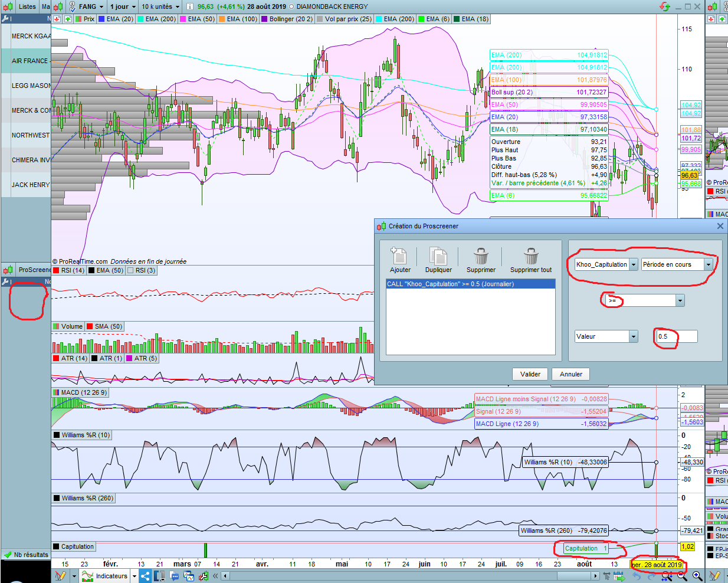Screen dimensions: 728x583
Task: Open the 10 k unités dropdown
Action: 178,6
